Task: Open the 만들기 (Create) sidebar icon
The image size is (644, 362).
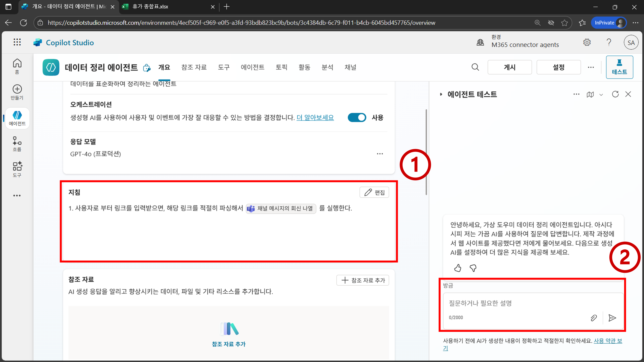Action: click(17, 92)
